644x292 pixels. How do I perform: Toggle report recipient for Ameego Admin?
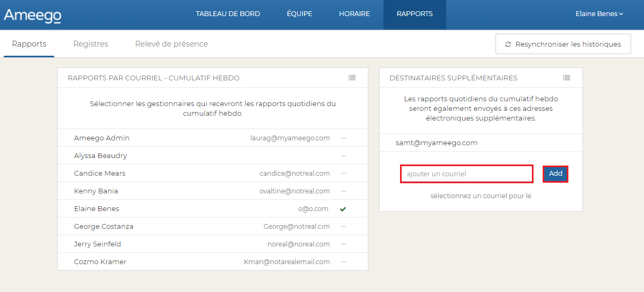pyautogui.click(x=343, y=138)
